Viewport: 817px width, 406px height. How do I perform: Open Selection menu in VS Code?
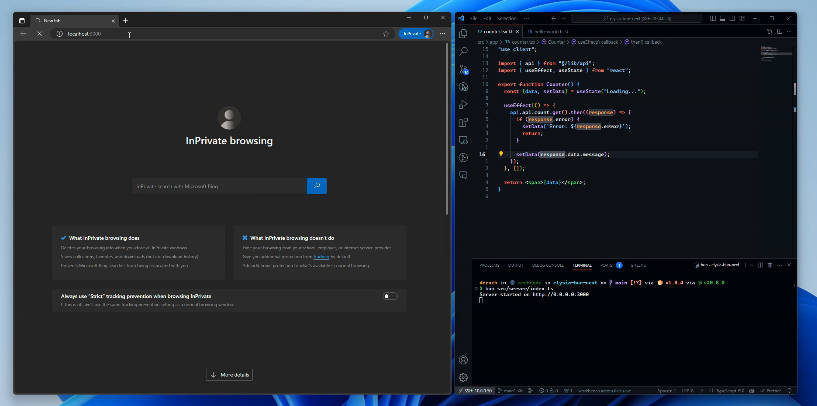click(505, 18)
